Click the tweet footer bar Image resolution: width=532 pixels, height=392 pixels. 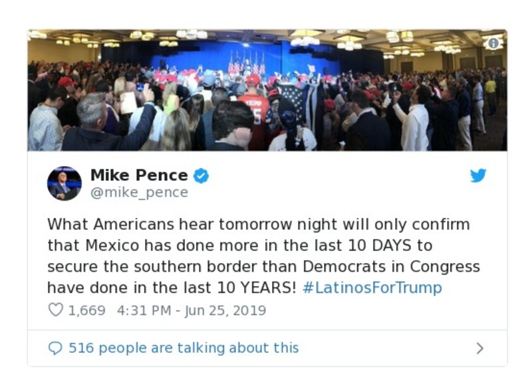point(266,347)
